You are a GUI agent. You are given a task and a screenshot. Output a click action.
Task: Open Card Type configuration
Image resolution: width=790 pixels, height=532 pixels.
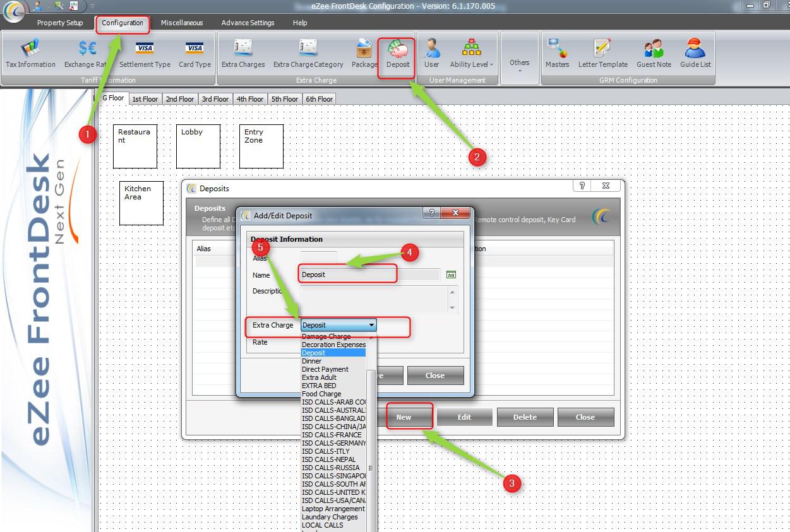(195, 54)
